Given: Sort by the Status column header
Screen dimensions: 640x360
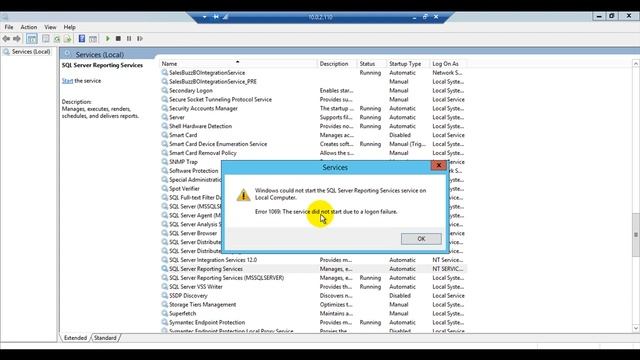Looking at the screenshot, I should point(371,64).
